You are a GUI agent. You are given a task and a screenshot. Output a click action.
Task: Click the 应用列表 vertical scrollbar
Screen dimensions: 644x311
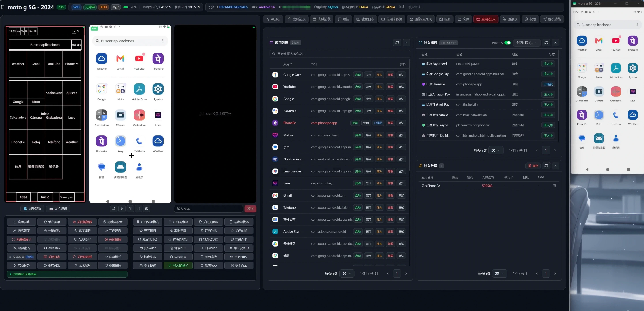(x=409, y=115)
